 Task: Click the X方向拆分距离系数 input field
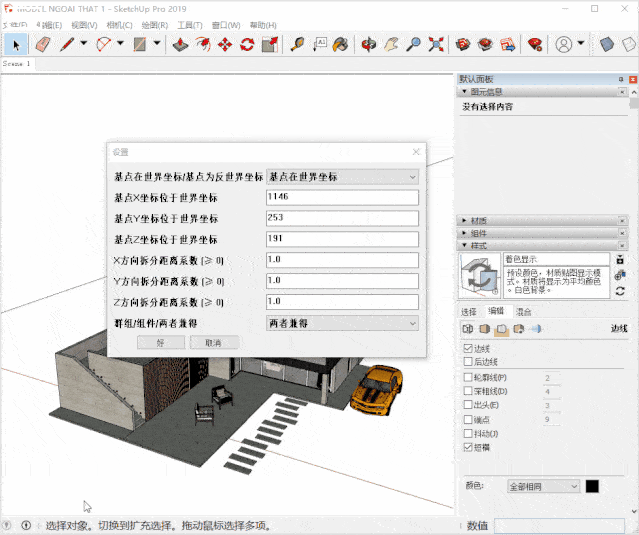(342, 260)
